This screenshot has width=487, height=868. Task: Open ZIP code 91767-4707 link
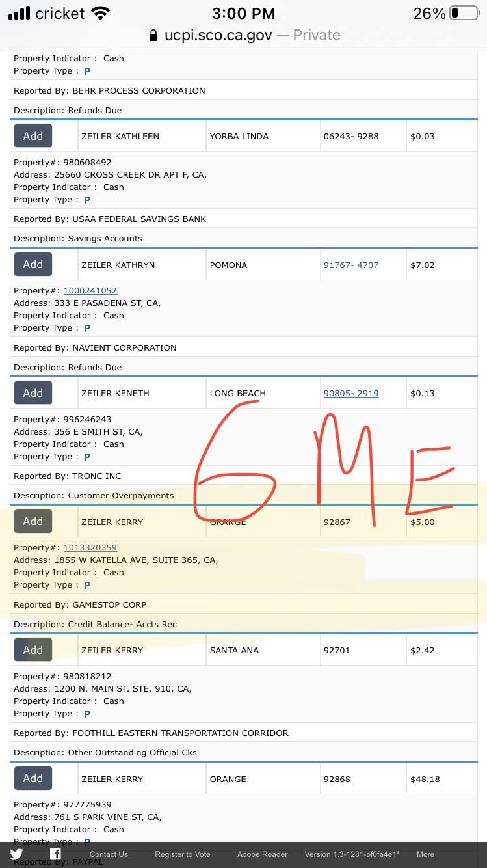point(351,265)
